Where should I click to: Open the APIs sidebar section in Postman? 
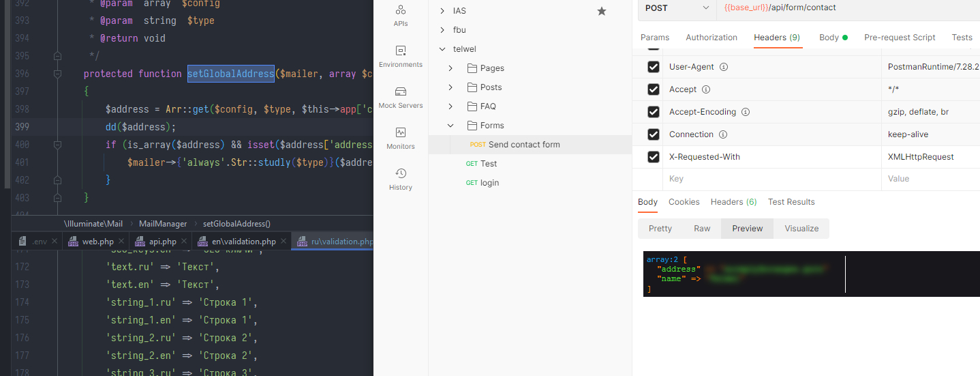tap(401, 15)
